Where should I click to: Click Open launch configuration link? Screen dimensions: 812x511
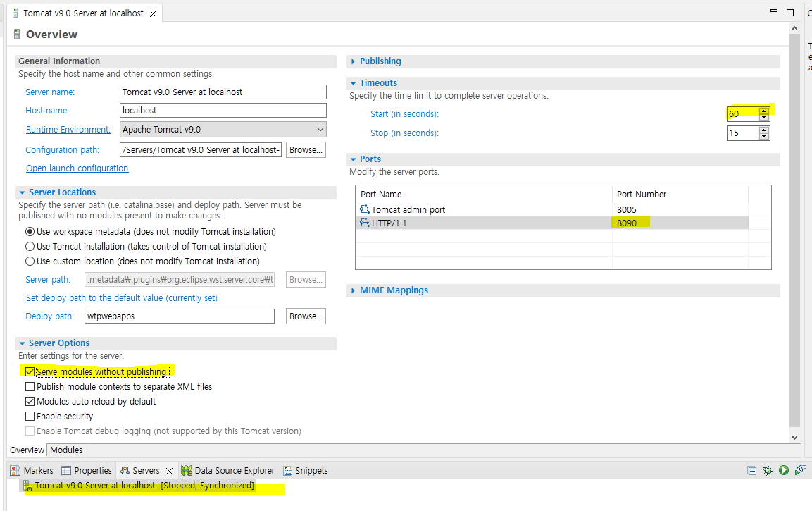pos(77,168)
